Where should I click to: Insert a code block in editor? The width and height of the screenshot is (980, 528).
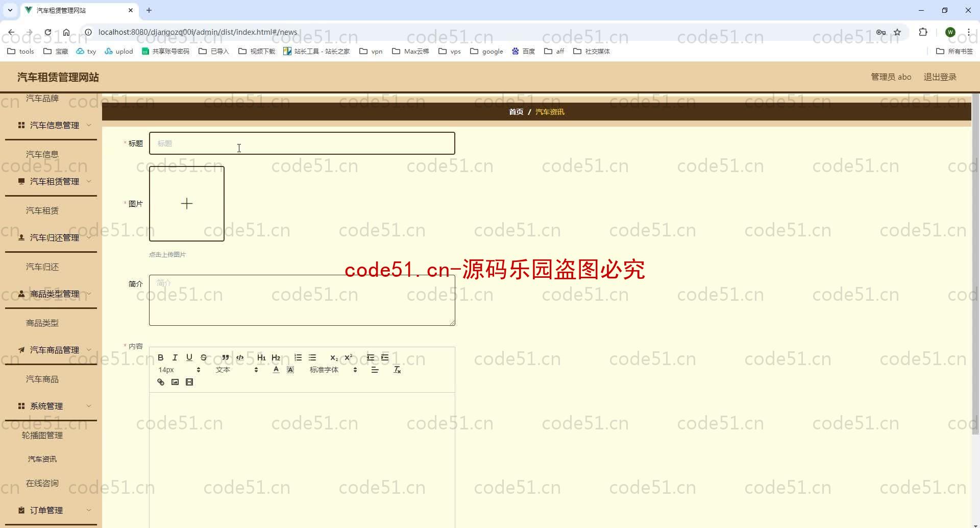pyautogui.click(x=240, y=357)
